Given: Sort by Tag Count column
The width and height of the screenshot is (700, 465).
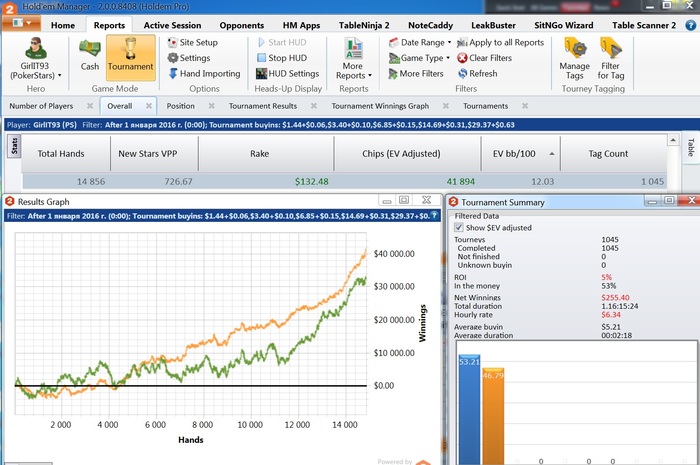Looking at the screenshot, I should tap(613, 154).
